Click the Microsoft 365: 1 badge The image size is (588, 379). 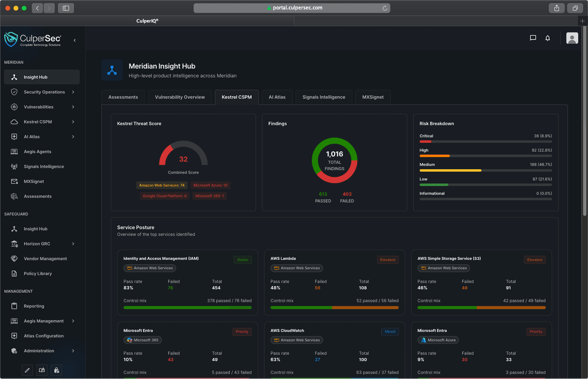point(209,196)
